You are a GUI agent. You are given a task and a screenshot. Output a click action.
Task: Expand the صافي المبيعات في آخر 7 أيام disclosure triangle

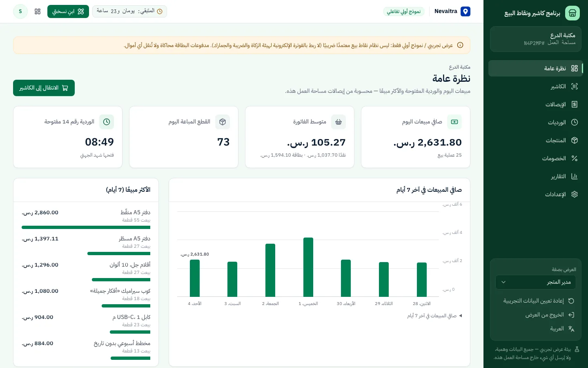pyautogui.click(x=461, y=316)
